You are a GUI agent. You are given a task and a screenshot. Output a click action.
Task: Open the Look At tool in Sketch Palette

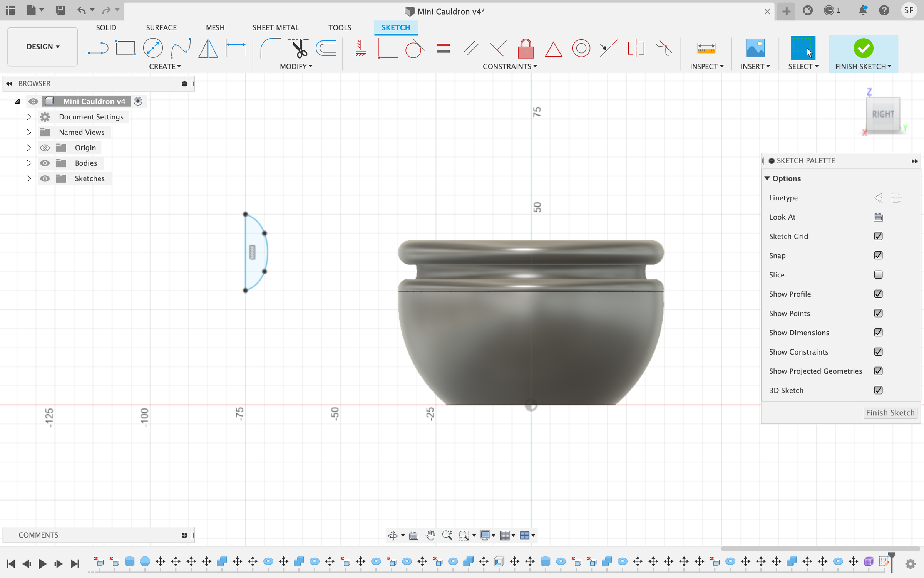pos(878,217)
